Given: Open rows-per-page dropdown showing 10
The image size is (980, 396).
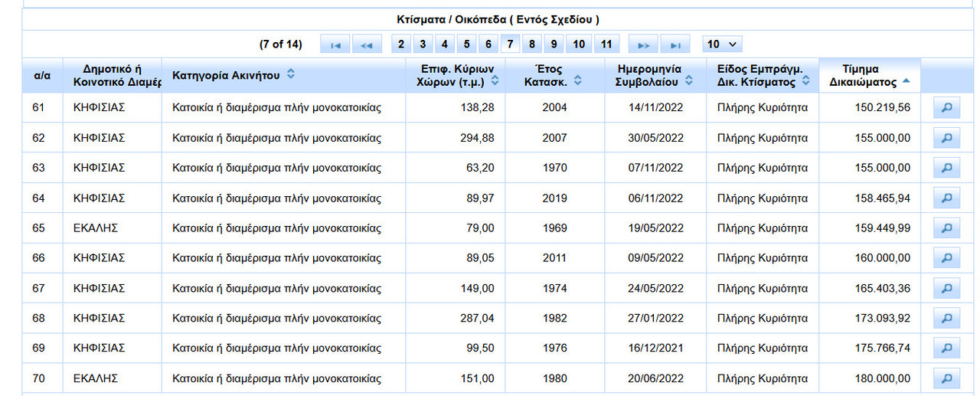Looking at the screenshot, I should (x=722, y=44).
